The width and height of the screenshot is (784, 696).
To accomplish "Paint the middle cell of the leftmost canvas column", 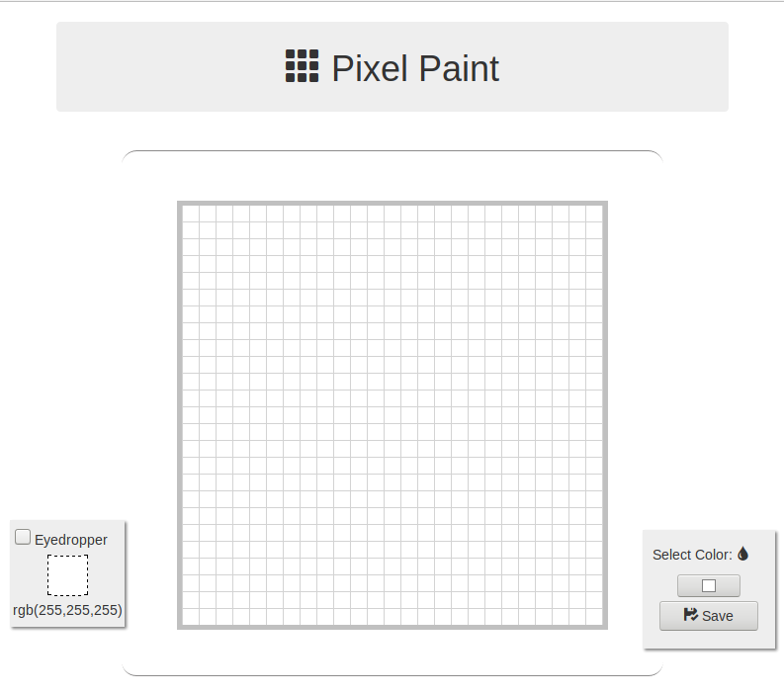I will [191, 414].
